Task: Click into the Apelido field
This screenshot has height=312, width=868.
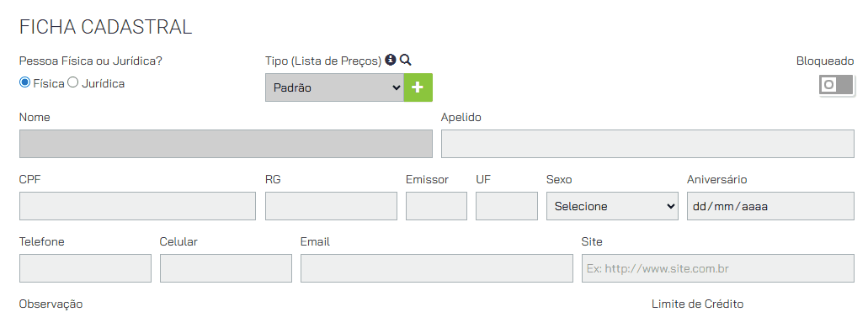Action: click(x=647, y=144)
